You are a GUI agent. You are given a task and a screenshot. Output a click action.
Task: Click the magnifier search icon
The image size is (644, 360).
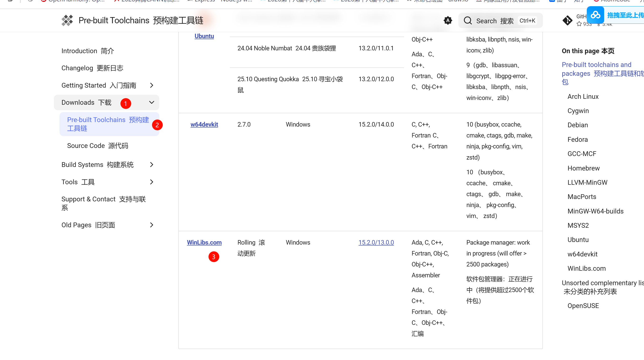[467, 20]
